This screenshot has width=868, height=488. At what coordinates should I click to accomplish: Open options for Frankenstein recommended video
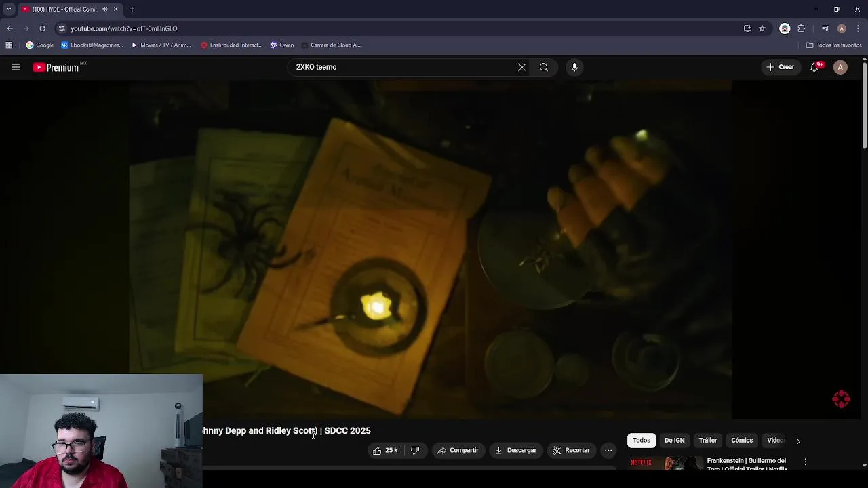pyautogui.click(x=806, y=462)
